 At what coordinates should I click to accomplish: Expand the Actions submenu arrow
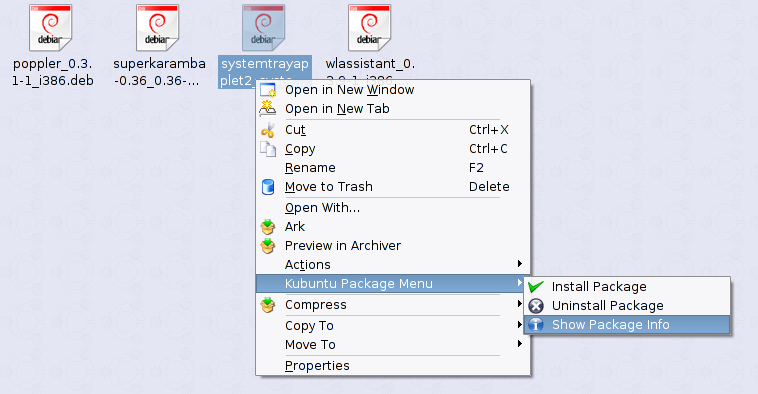pos(520,263)
